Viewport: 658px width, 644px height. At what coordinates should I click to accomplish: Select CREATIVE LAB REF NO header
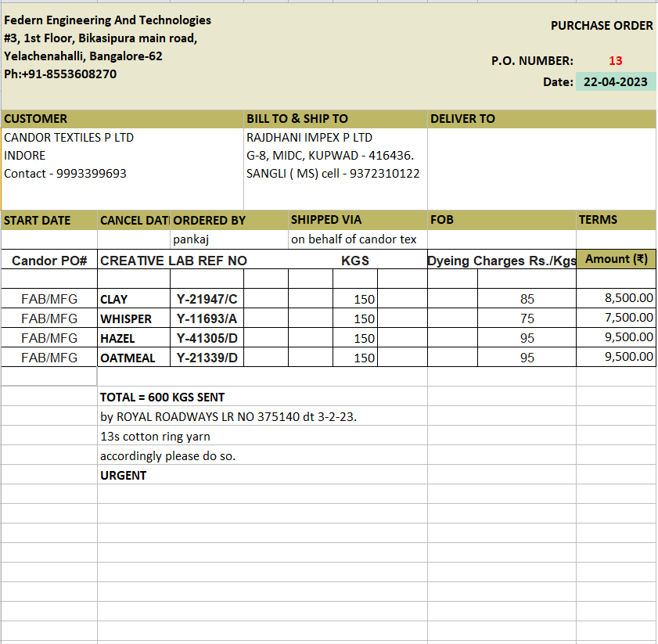click(x=174, y=261)
